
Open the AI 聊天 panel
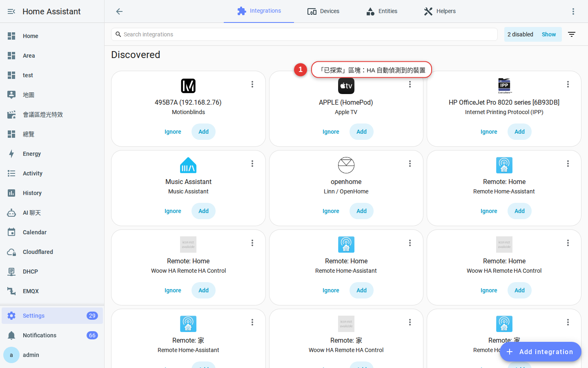coord(52,213)
